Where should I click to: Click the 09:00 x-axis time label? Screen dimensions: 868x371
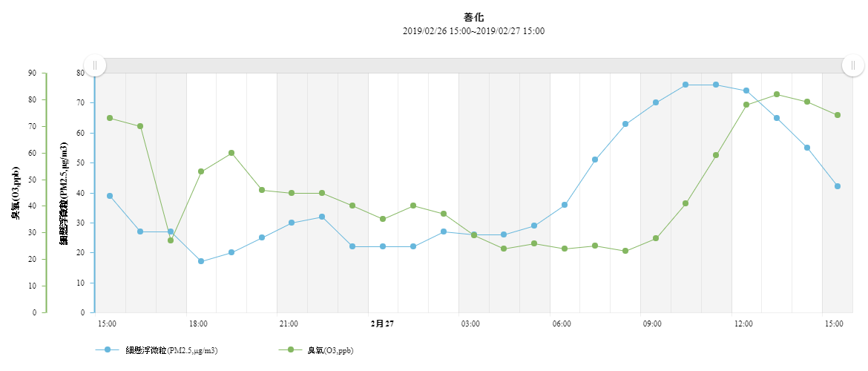coord(652,324)
